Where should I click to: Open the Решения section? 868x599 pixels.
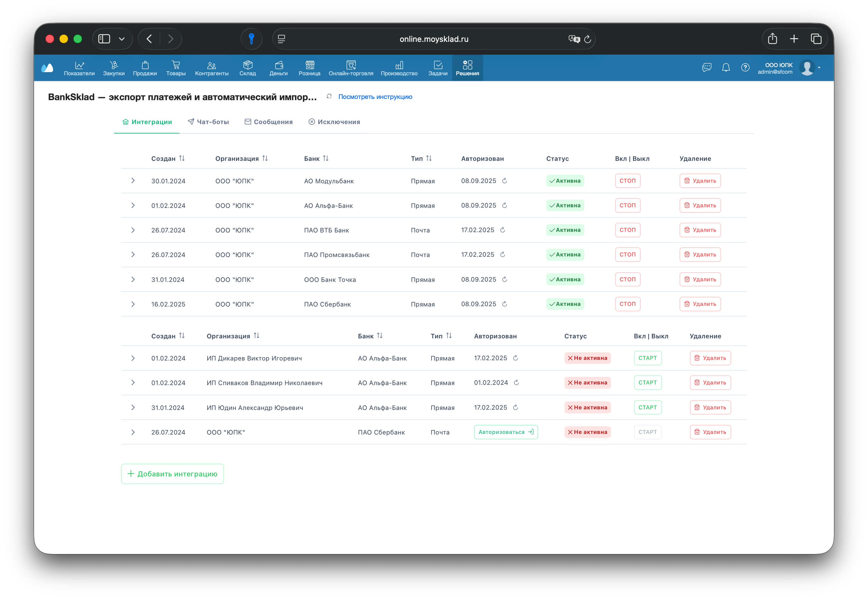pyautogui.click(x=467, y=68)
